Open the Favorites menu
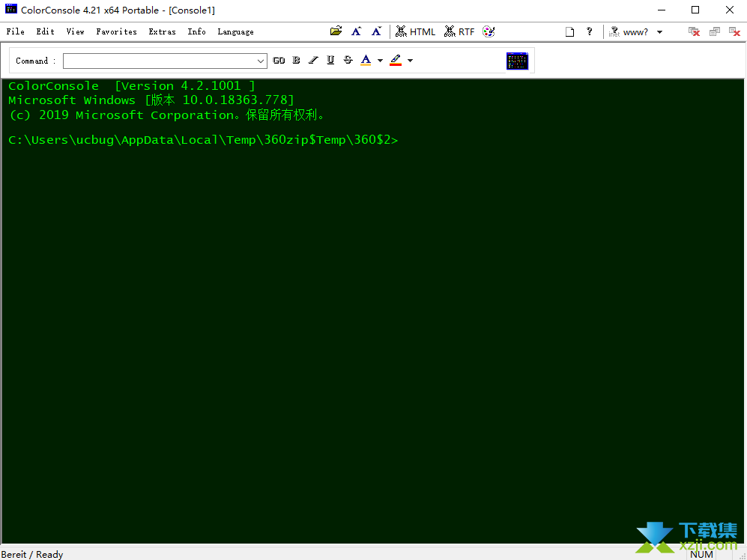Image resolution: width=747 pixels, height=560 pixels. coord(116,31)
